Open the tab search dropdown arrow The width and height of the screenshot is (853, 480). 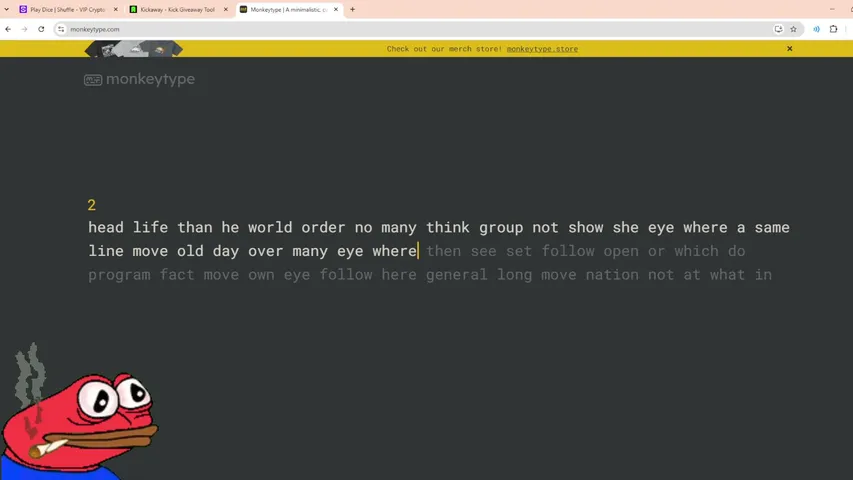(7, 9)
